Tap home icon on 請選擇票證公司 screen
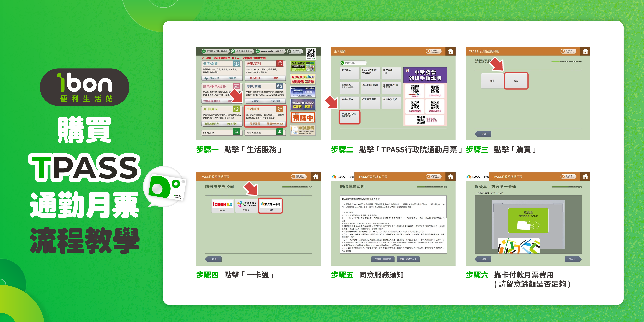The height and width of the screenshot is (322, 644). [x=316, y=176]
